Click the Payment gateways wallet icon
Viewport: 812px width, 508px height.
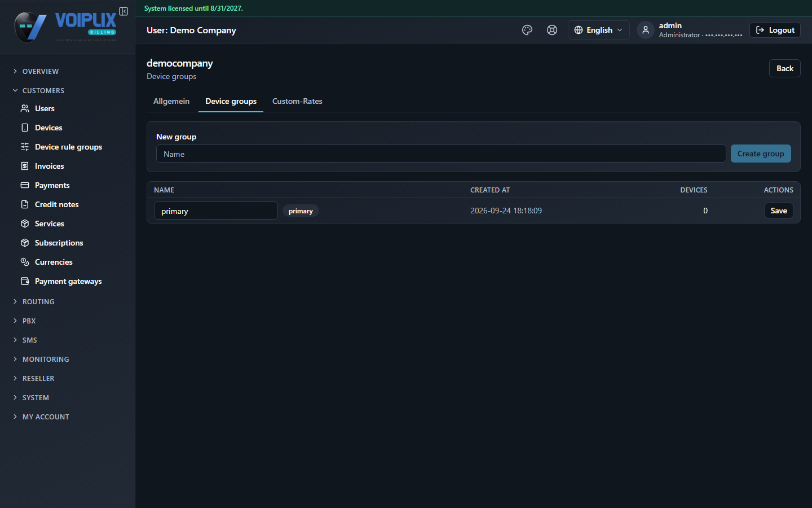[25, 281]
